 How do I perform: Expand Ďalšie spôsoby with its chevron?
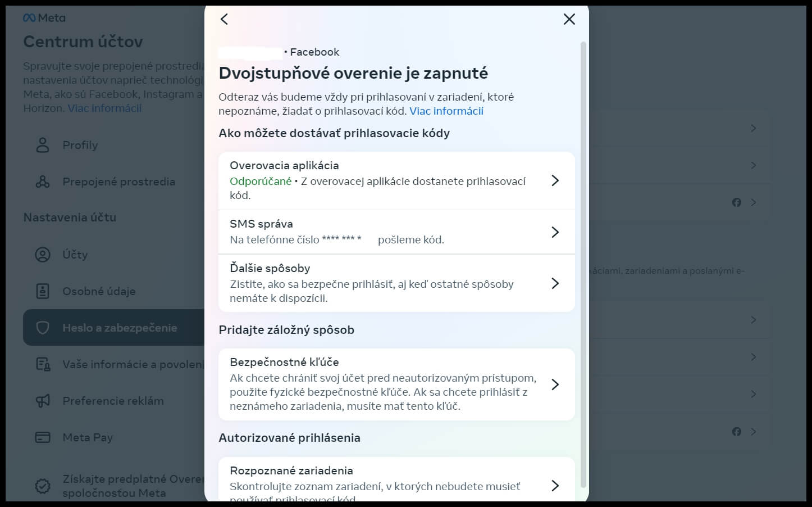tap(555, 283)
